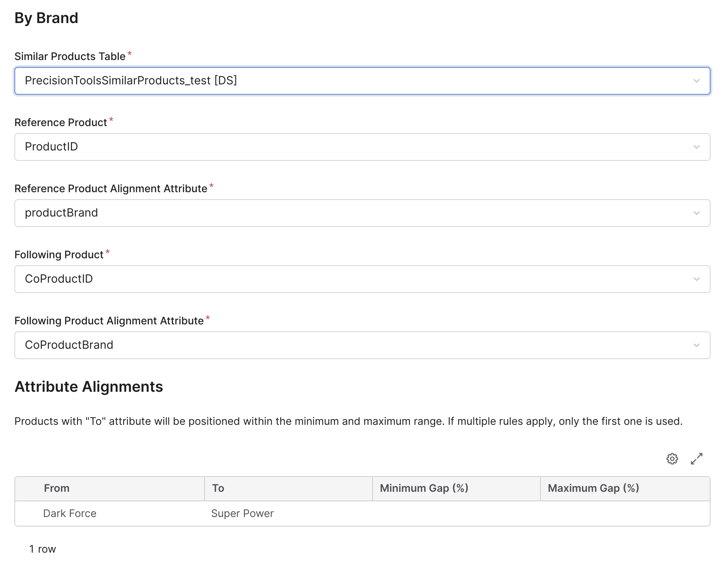
Task: Select the Dark Force cell
Action: (x=70, y=514)
